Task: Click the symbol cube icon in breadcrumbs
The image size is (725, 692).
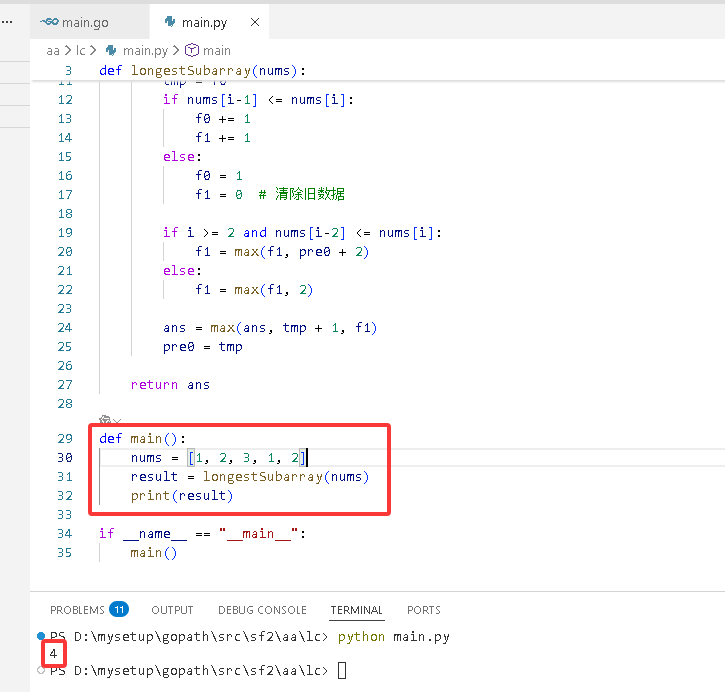Action: click(191, 50)
